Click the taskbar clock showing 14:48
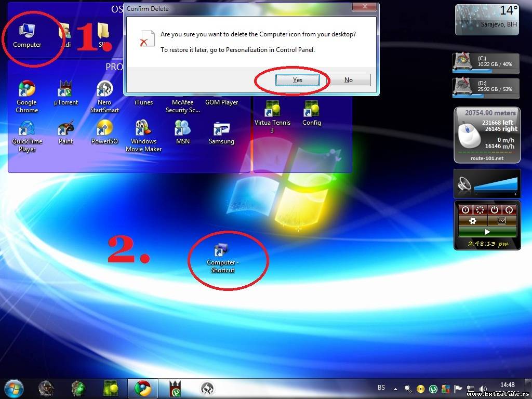Image resolution: width=532 pixels, height=399 pixels. click(x=507, y=385)
